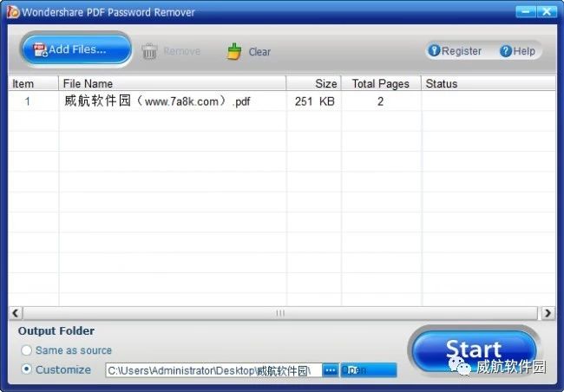Open the Help option

pos(517,50)
